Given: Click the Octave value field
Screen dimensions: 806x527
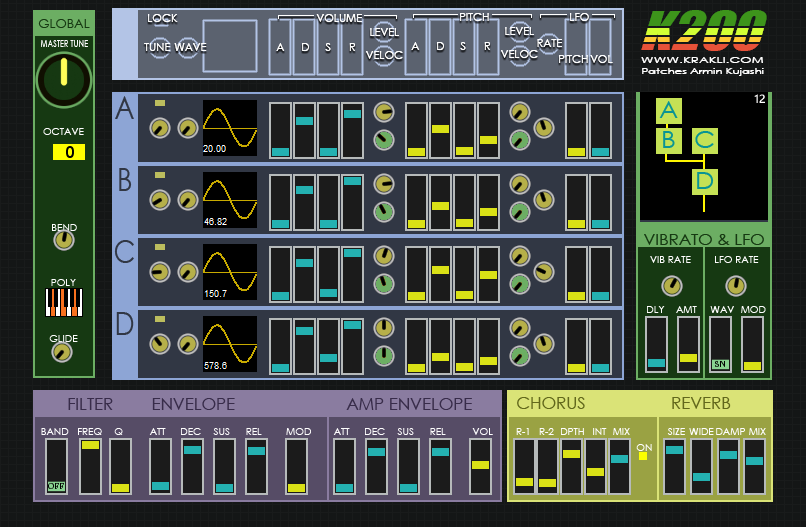Looking at the screenshot, I should click(68, 153).
